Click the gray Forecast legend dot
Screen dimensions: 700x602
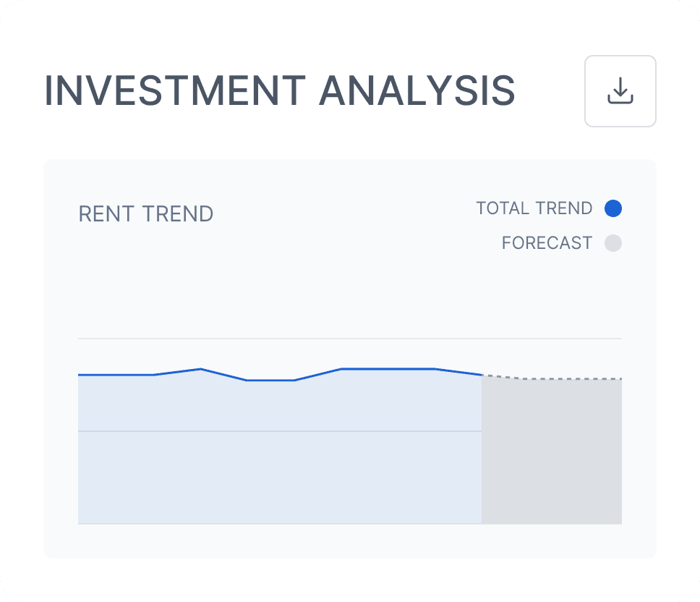click(x=612, y=243)
